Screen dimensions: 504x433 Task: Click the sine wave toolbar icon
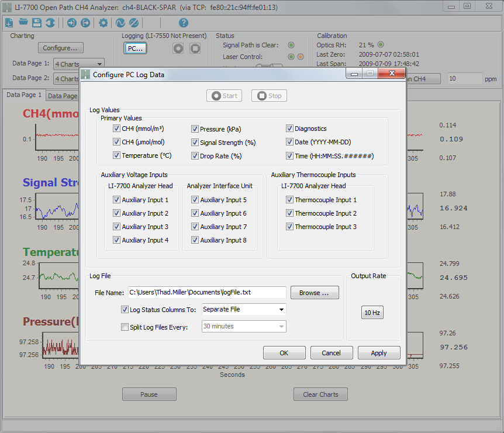120,23
